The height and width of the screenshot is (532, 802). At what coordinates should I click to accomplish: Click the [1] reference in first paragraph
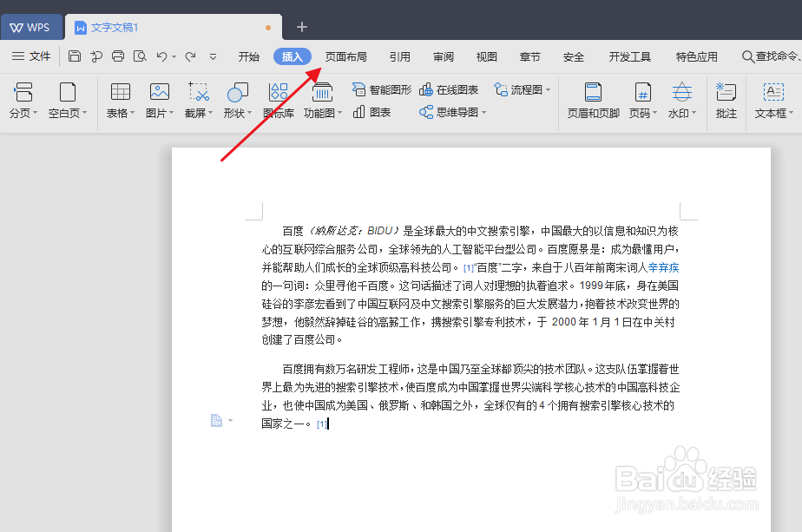tap(469, 268)
